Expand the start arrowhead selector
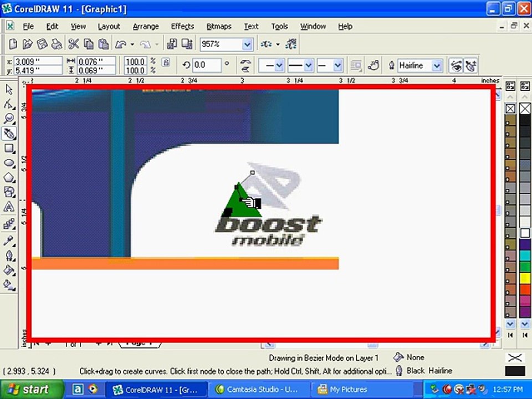The height and width of the screenshot is (399, 532). (279, 65)
